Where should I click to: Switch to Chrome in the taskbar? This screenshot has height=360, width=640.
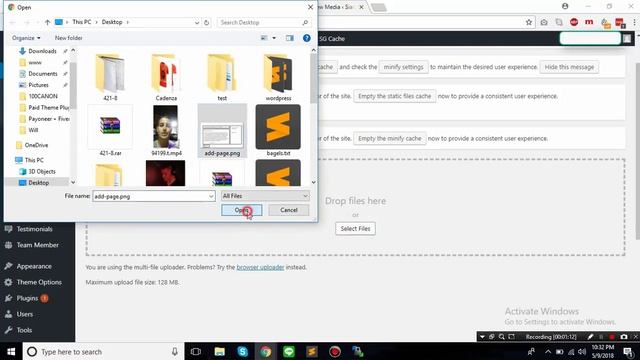tap(266, 351)
